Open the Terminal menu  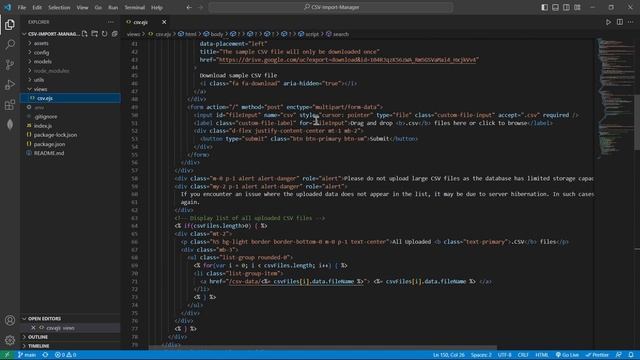click(x=135, y=7)
